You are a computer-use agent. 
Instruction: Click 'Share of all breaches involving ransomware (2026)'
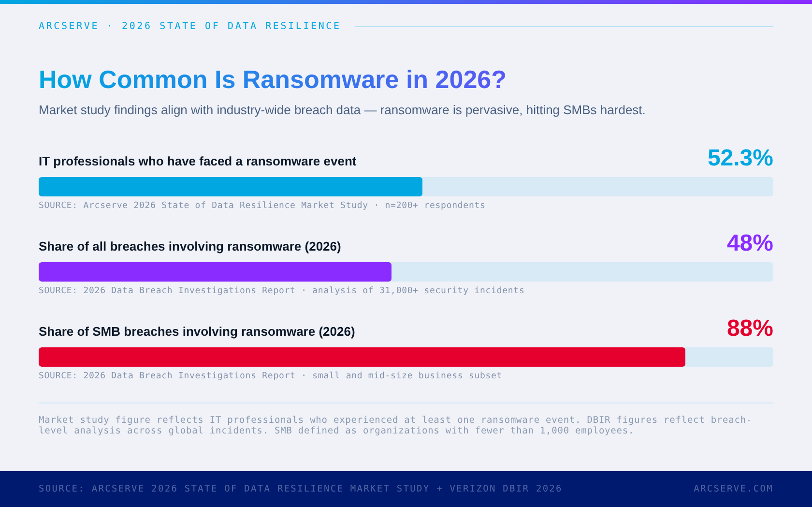coord(190,246)
